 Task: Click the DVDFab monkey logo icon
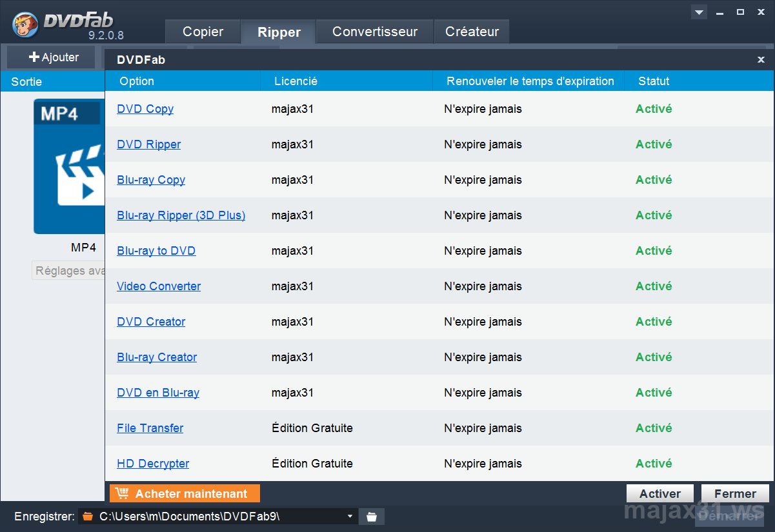click(25, 25)
